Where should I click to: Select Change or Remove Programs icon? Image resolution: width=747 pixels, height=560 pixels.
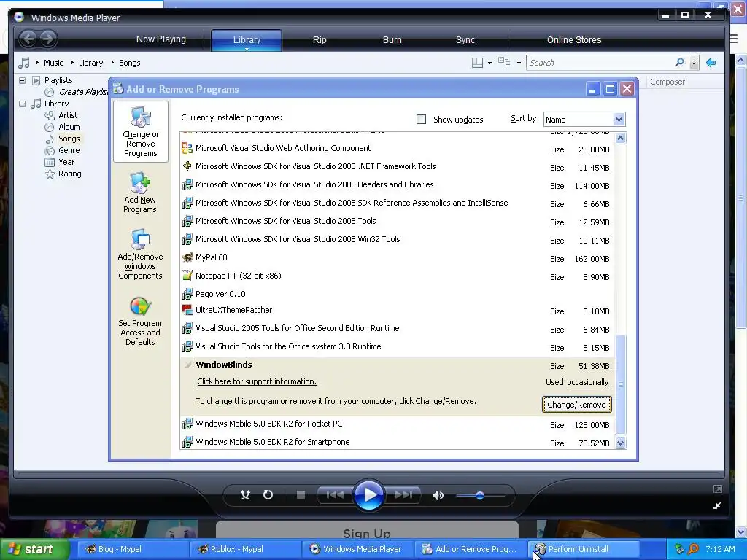(141, 132)
